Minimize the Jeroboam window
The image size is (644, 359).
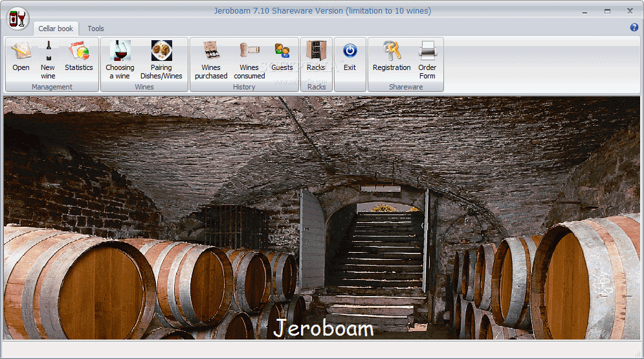coord(584,12)
